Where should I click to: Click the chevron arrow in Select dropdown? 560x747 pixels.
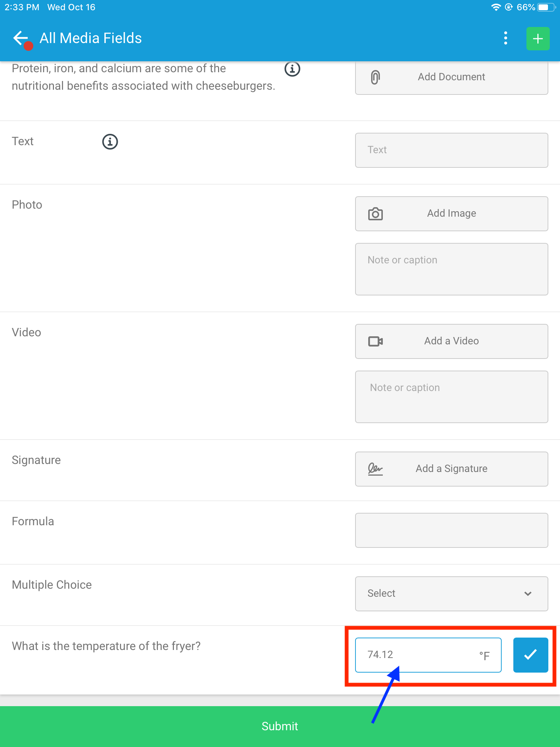(x=528, y=593)
